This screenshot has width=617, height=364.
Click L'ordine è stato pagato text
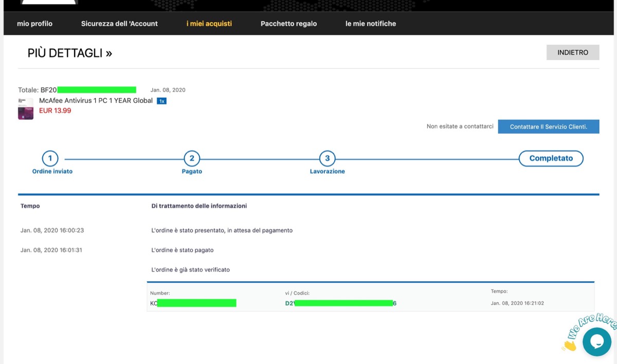182,250
